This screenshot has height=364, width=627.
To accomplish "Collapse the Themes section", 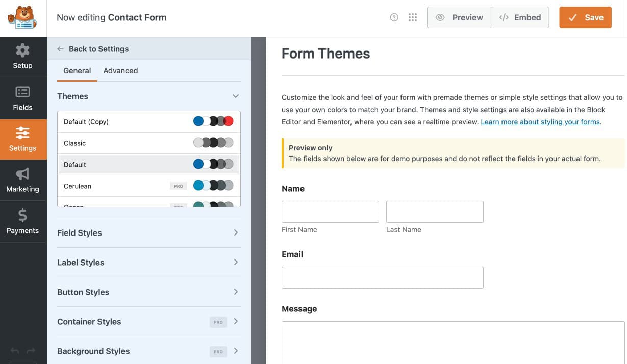I will coord(148,96).
